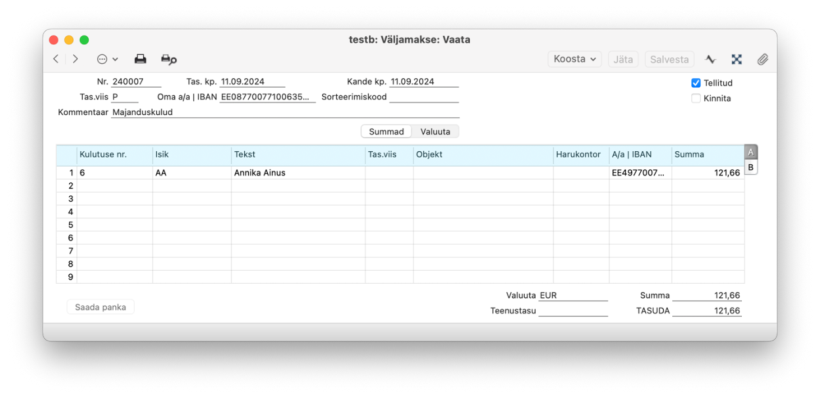This screenshot has height=398, width=820.
Task: Click the Oma a/a IBAN field
Action: (x=268, y=97)
